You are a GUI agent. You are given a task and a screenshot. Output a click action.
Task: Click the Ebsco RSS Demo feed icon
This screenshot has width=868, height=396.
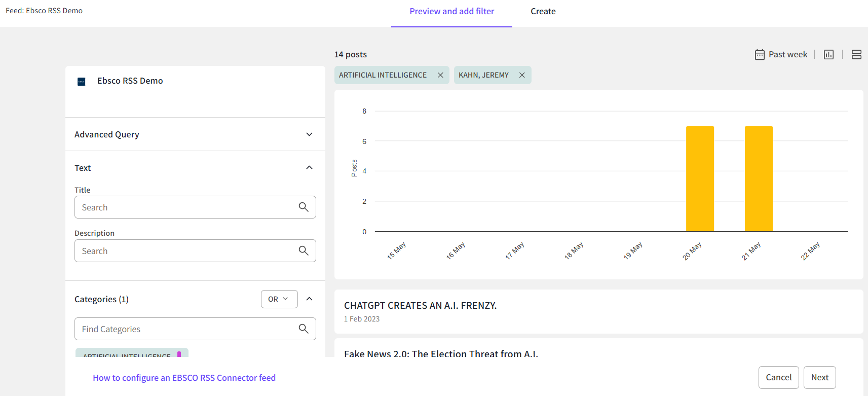click(x=81, y=82)
